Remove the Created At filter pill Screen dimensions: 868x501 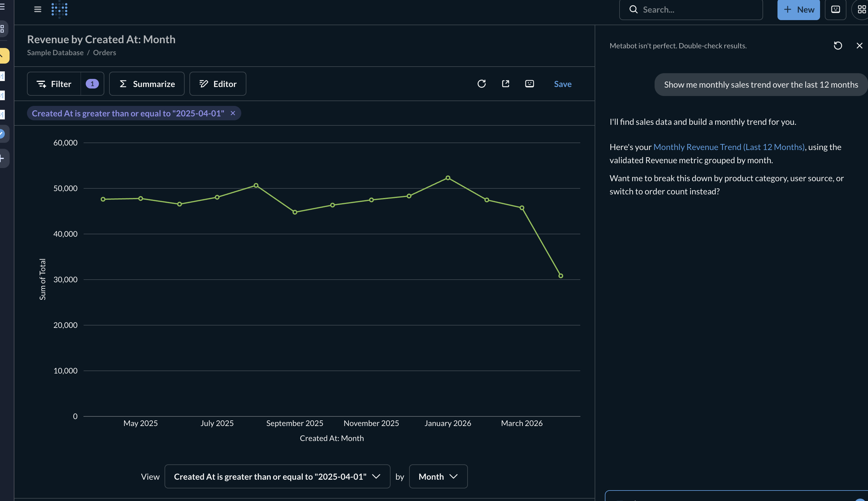[x=233, y=113]
